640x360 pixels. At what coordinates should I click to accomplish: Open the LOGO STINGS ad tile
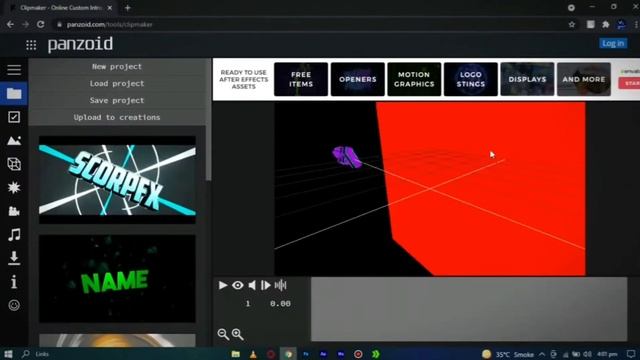click(x=471, y=79)
